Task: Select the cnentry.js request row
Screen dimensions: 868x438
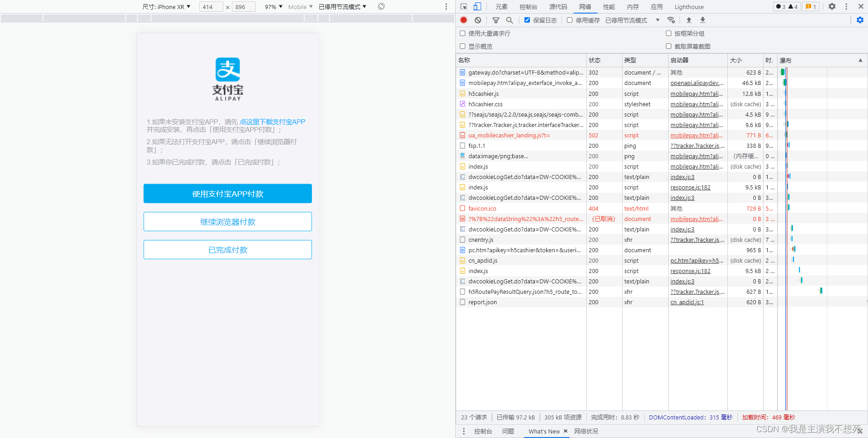Action: tap(661, 240)
